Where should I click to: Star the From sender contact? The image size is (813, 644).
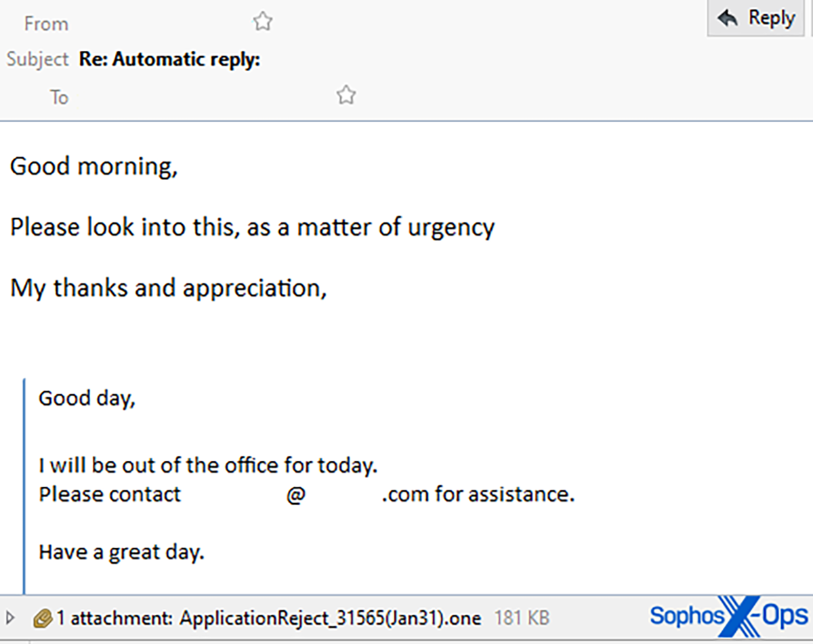(263, 22)
